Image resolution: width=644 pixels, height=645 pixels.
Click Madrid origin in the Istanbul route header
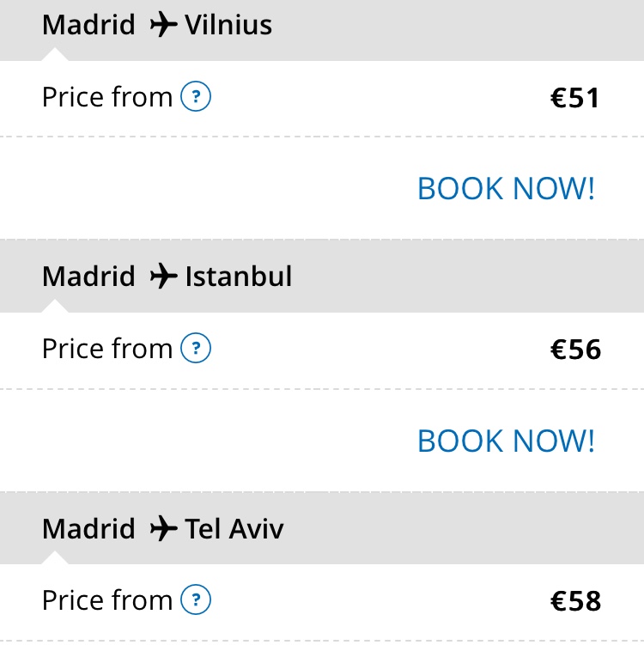[88, 277]
